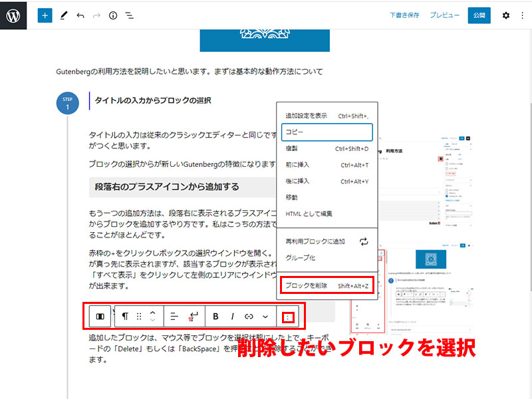Open block options three-dot menu
This screenshot has height=399, width=532.
[x=287, y=317]
